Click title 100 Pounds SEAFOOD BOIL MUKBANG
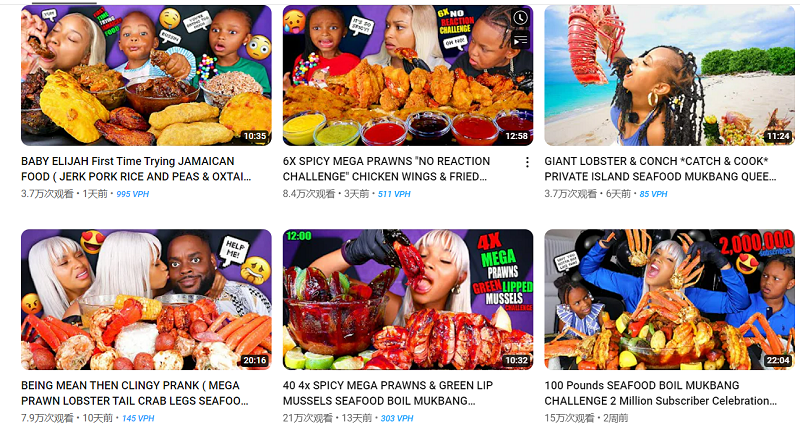This screenshot has height=435, width=800. pos(660,393)
